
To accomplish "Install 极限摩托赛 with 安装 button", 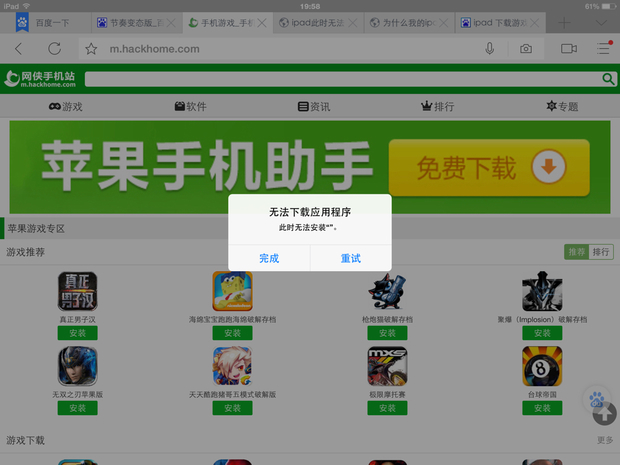I will [x=388, y=408].
